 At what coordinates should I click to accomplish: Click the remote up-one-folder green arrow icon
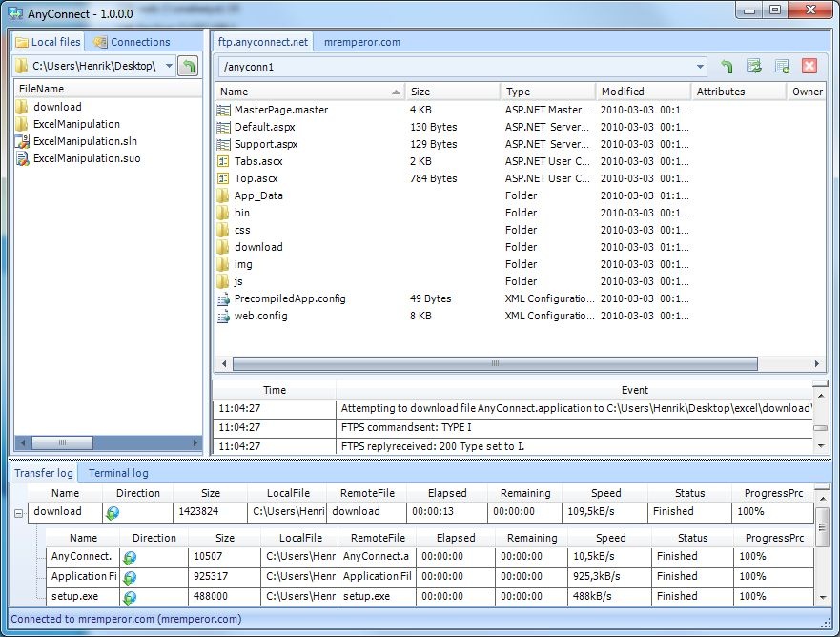click(x=727, y=67)
